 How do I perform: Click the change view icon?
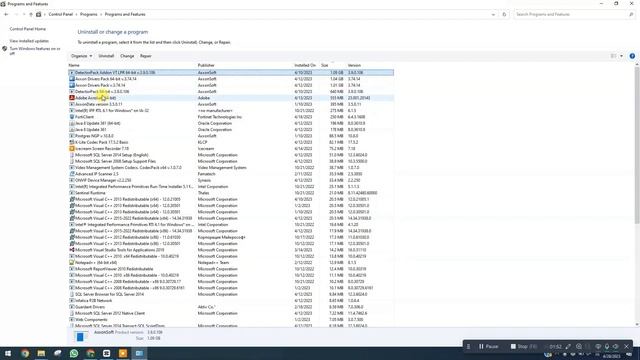click(x=613, y=56)
